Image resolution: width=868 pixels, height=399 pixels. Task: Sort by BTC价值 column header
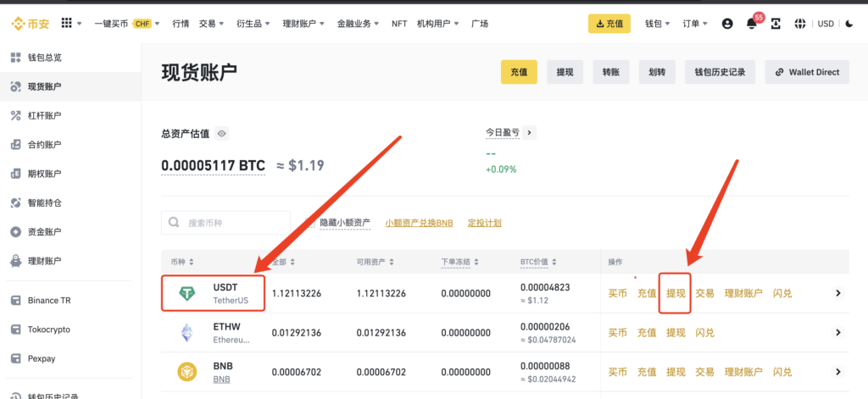[540, 262]
